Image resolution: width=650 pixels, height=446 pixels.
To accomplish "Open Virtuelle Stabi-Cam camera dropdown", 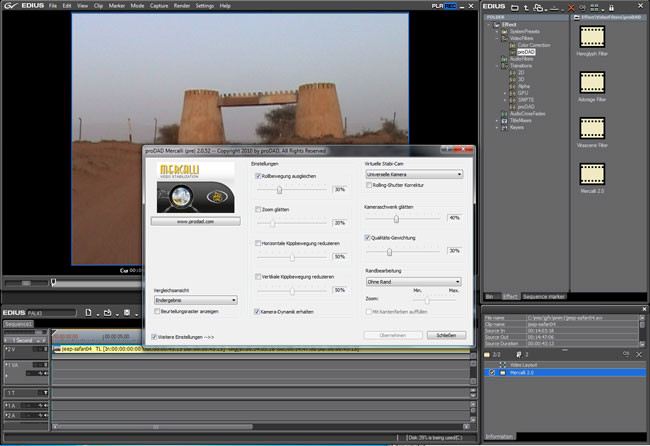I will coord(414,175).
